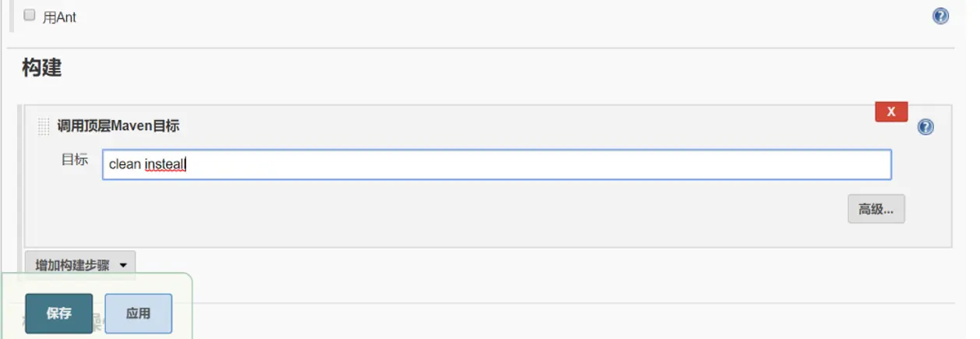Image resolution: width=980 pixels, height=339 pixels.
Task: Open help for the 用Ant option
Action: [x=940, y=16]
